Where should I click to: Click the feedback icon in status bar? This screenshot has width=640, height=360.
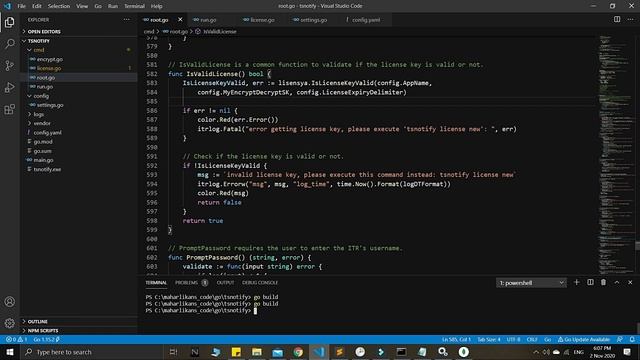tap(620, 339)
